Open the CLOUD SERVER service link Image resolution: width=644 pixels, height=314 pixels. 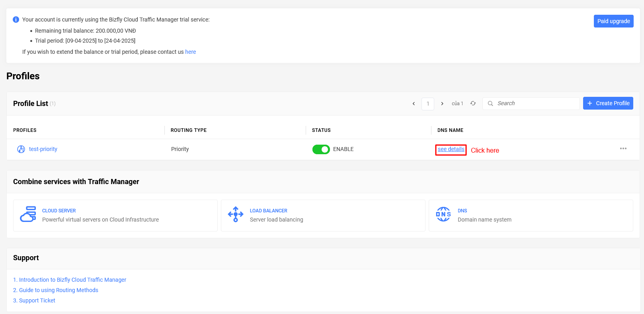click(59, 211)
